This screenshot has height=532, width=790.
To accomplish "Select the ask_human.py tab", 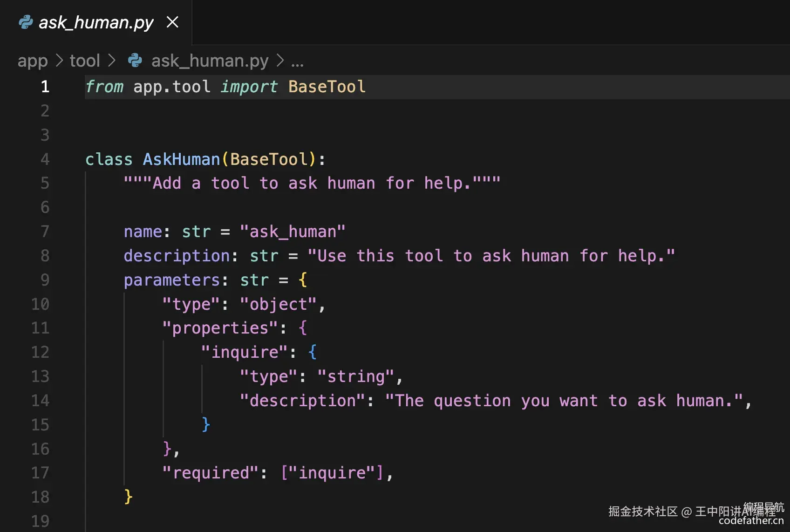I will [x=96, y=22].
